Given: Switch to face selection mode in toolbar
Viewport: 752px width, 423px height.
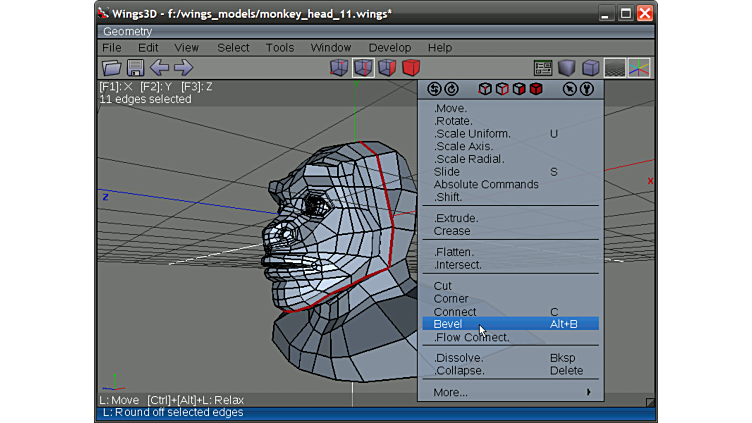Looking at the screenshot, I should point(387,68).
